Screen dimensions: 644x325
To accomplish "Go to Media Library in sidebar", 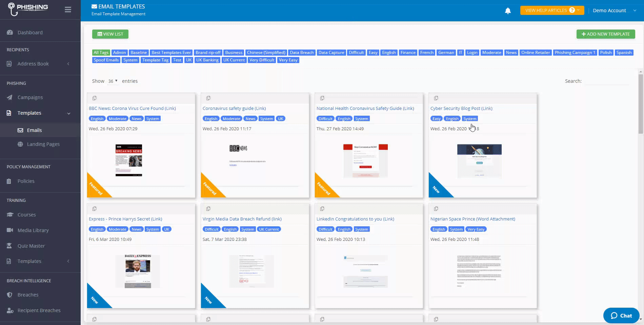I will (33, 230).
